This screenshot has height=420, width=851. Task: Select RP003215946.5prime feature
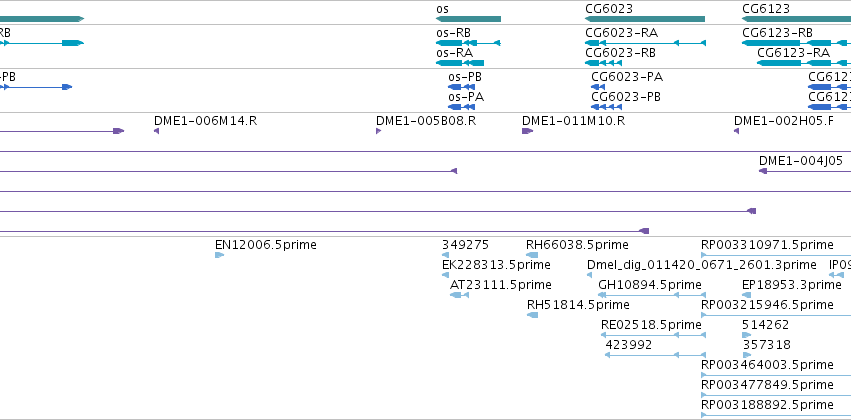click(776, 315)
